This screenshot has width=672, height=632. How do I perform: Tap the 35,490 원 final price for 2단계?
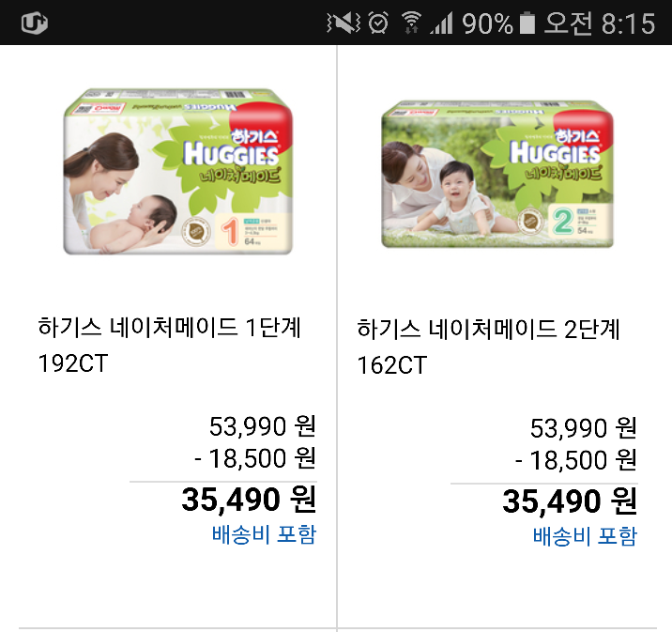point(570,501)
